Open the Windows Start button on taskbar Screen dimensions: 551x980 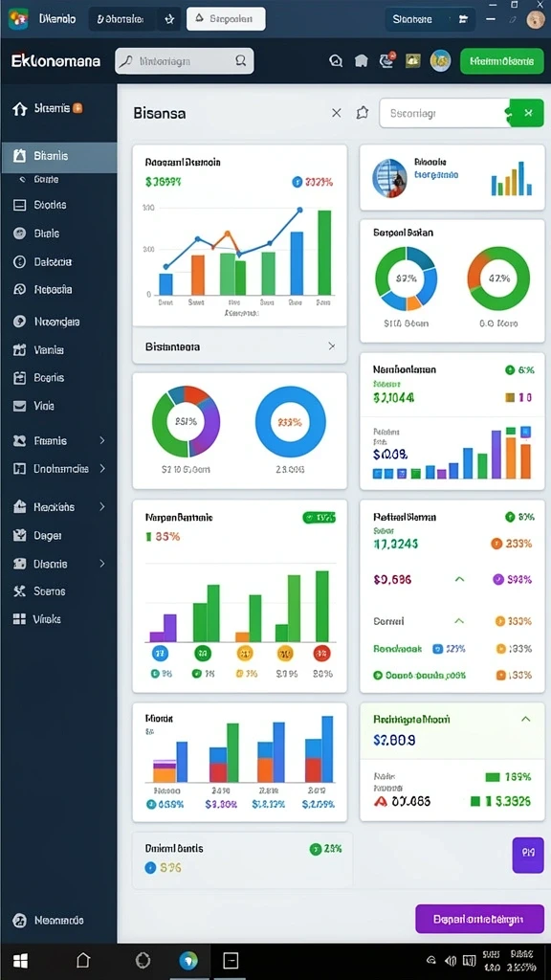point(21,961)
